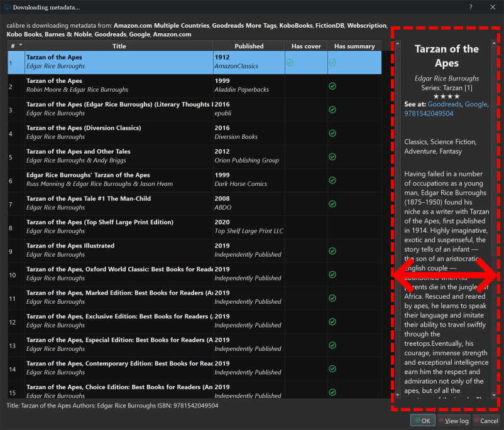Sort results by Title column header
The width and height of the screenshot is (504, 430).
tap(119, 46)
